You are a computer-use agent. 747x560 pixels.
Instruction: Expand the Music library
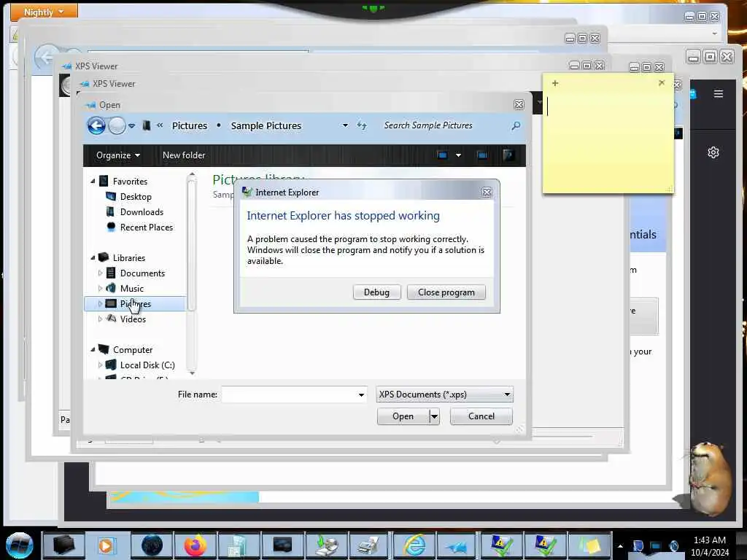click(100, 289)
